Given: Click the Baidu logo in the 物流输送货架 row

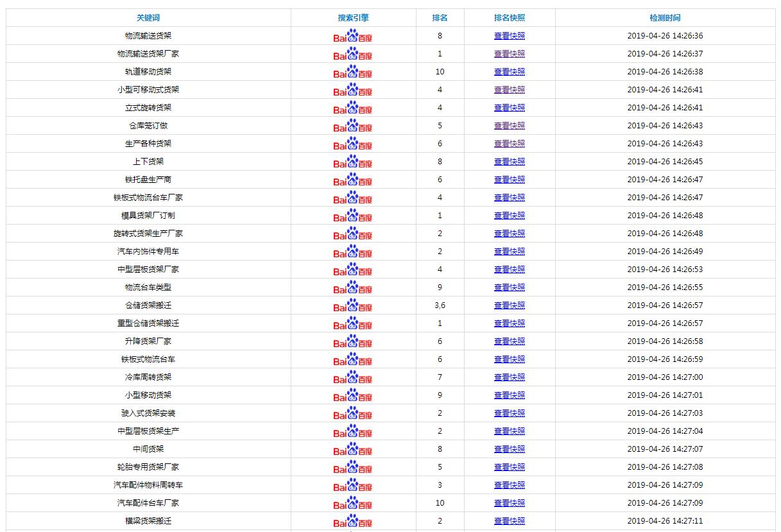Looking at the screenshot, I should pyautogui.click(x=353, y=36).
